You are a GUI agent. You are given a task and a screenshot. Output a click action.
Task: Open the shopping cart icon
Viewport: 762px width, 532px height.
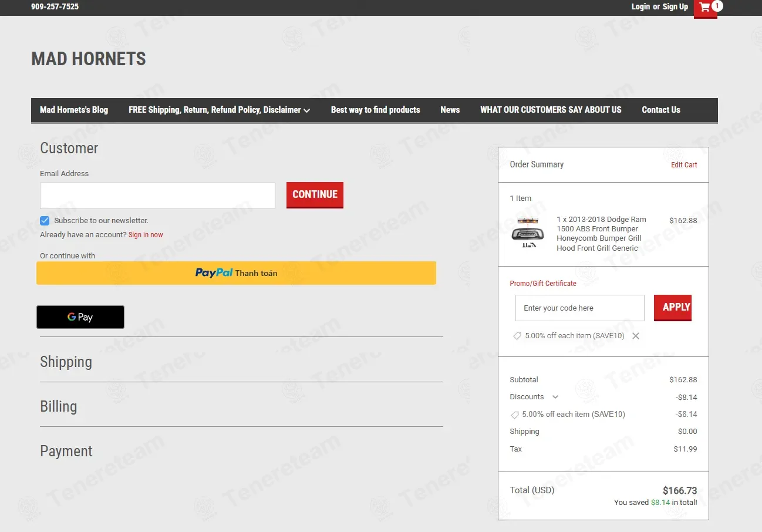click(x=705, y=8)
